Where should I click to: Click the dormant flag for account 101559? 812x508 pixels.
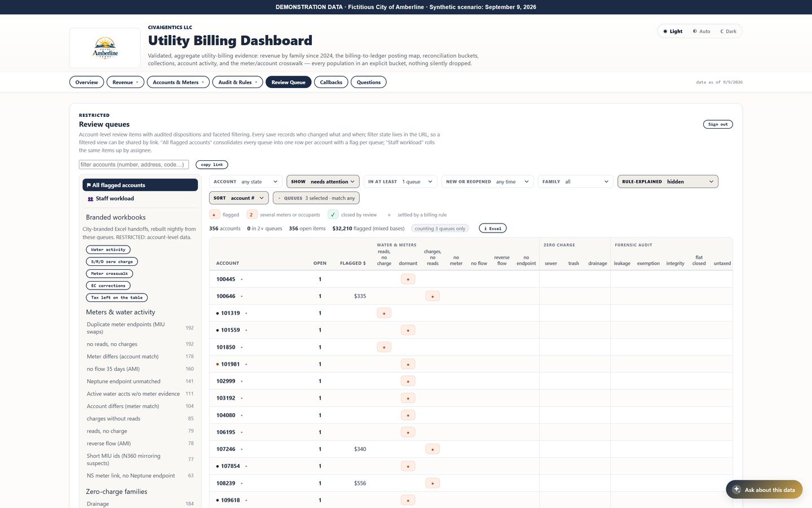click(408, 330)
